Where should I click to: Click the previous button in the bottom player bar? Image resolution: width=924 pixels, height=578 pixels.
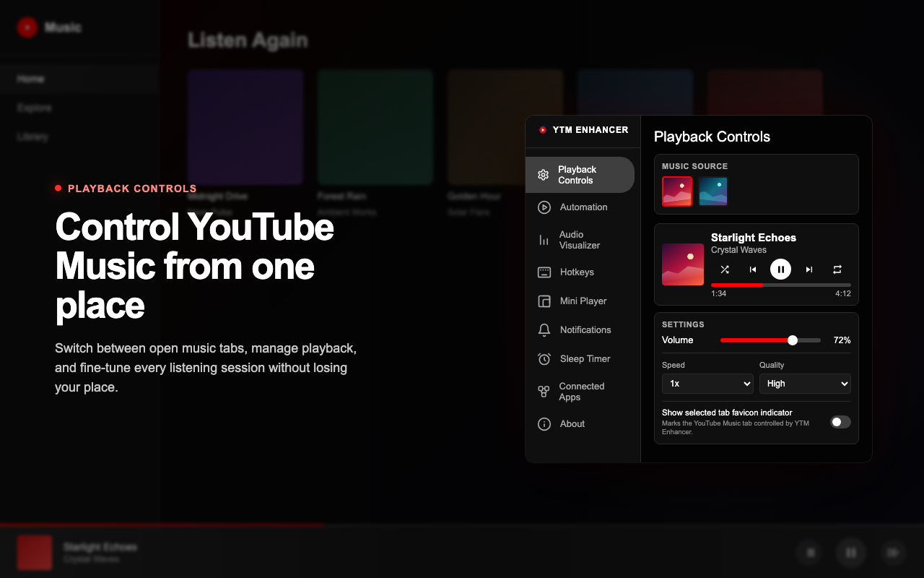pyautogui.click(x=811, y=553)
